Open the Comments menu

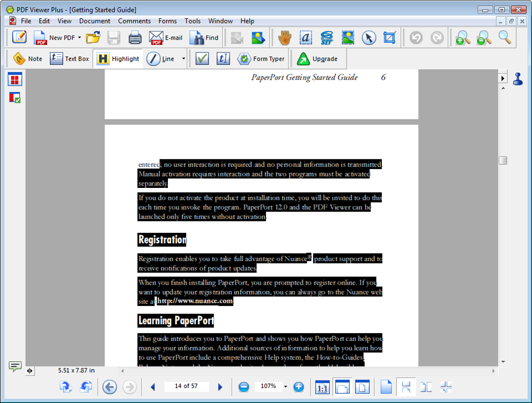tap(135, 21)
